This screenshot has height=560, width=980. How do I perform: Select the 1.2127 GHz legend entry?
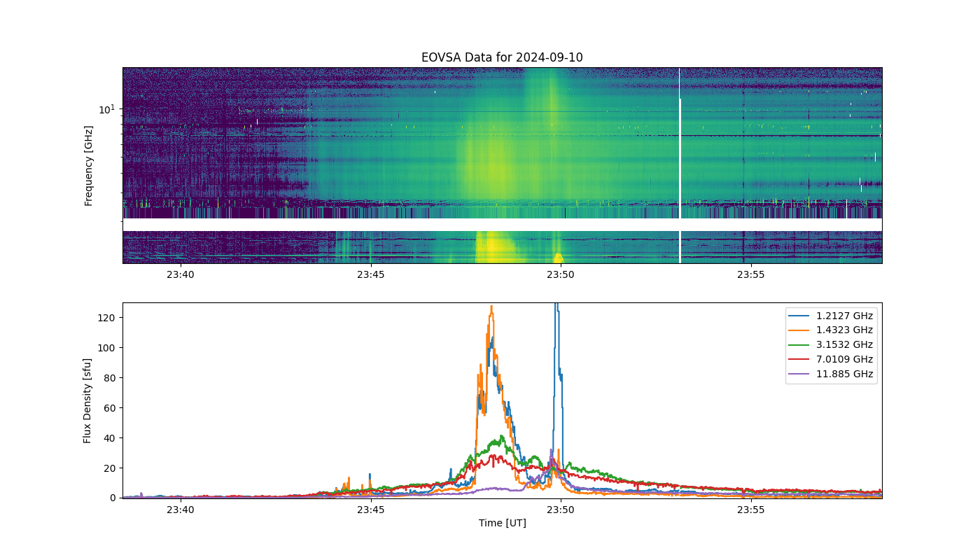pos(831,316)
